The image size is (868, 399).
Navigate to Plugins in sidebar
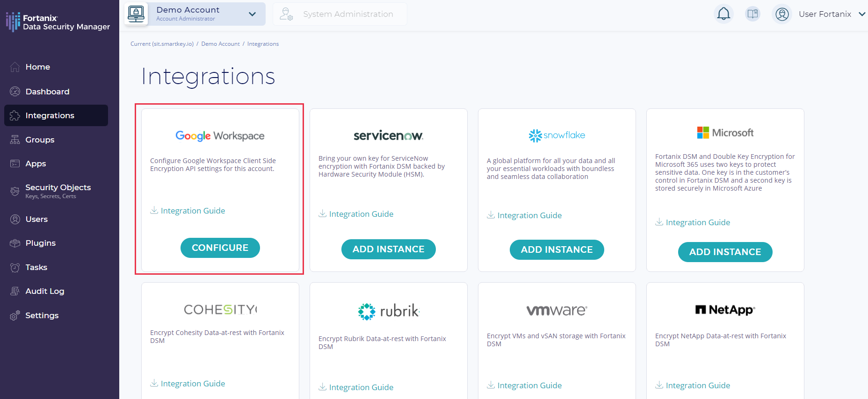point(40,243)
